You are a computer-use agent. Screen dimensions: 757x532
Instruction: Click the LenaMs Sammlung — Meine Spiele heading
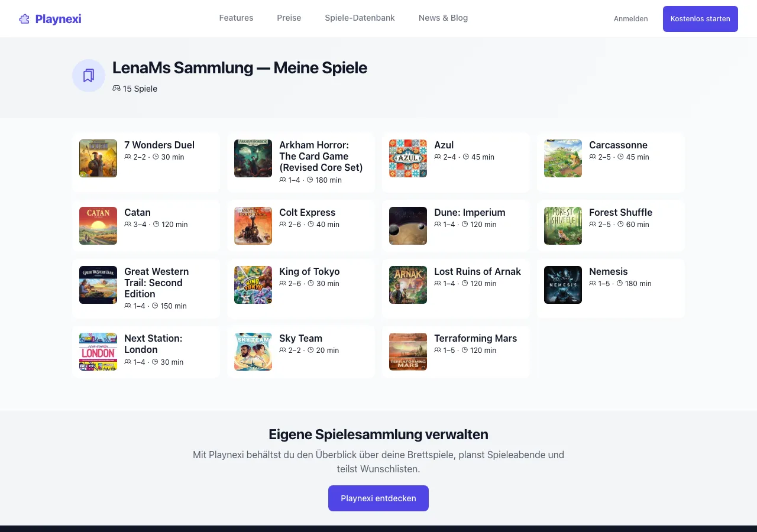pyautogui.click(x=240, y=68)
